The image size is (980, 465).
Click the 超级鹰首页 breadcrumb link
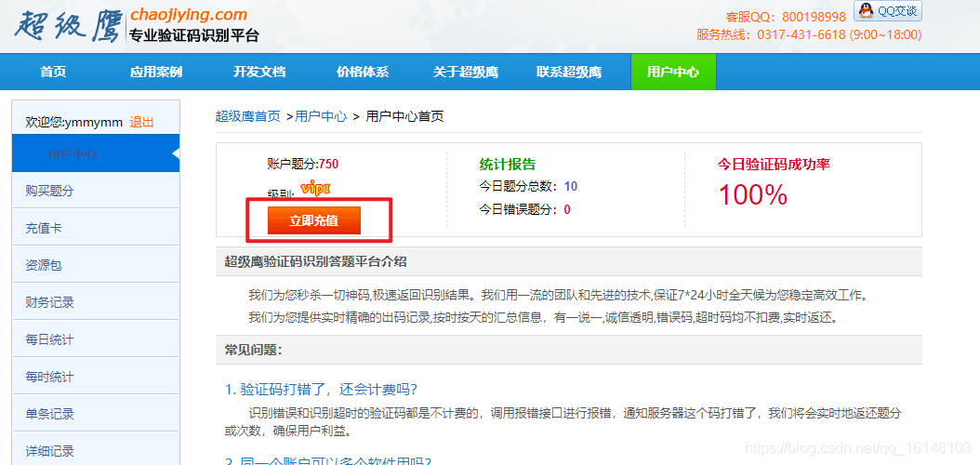[x=248, y=116]
